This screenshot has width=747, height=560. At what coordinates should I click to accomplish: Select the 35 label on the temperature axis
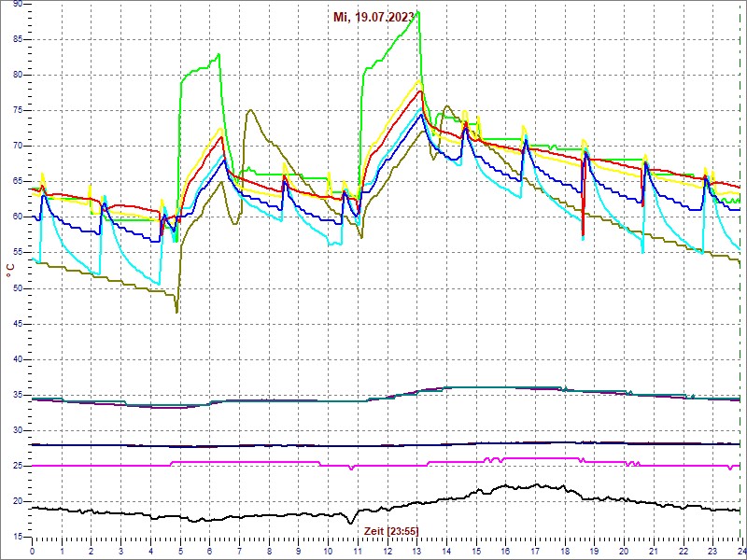[17, 395]
